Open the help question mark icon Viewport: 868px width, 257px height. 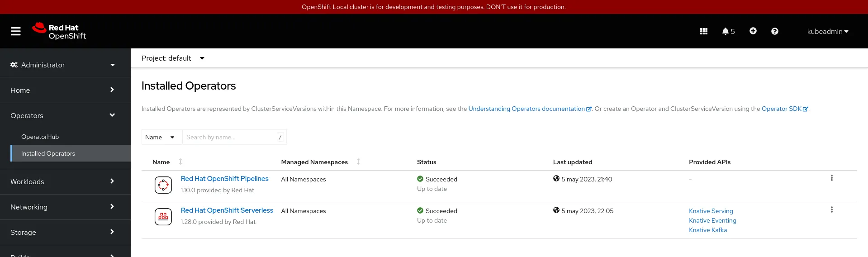coord(774,31)
